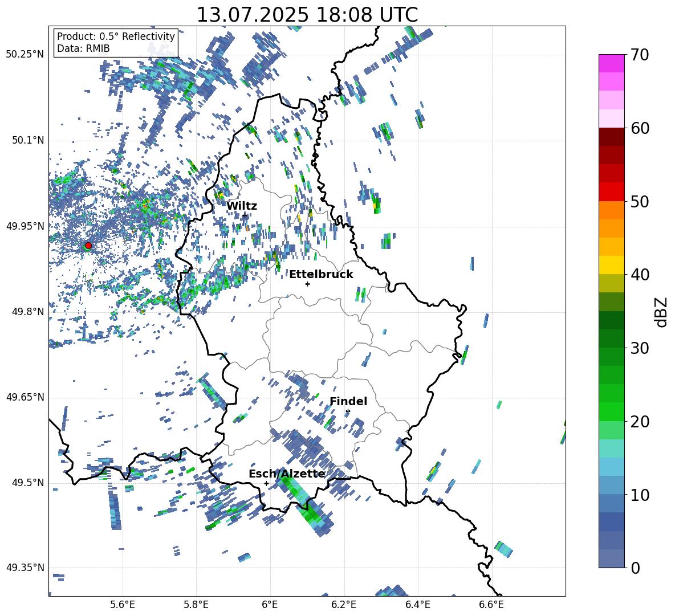Screen dimensions: 675x616
Task: Click the Ettelbruck city label
Action: click(x=321, y=275)
